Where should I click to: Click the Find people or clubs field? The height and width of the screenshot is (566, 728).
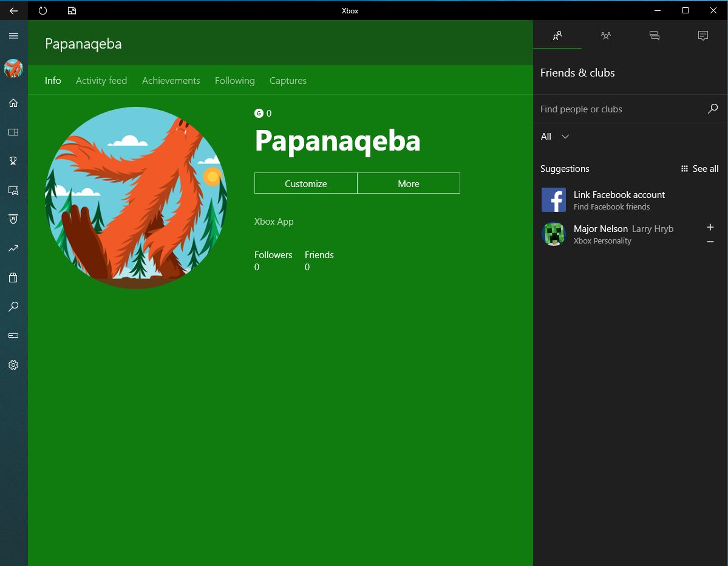[619, 109]
